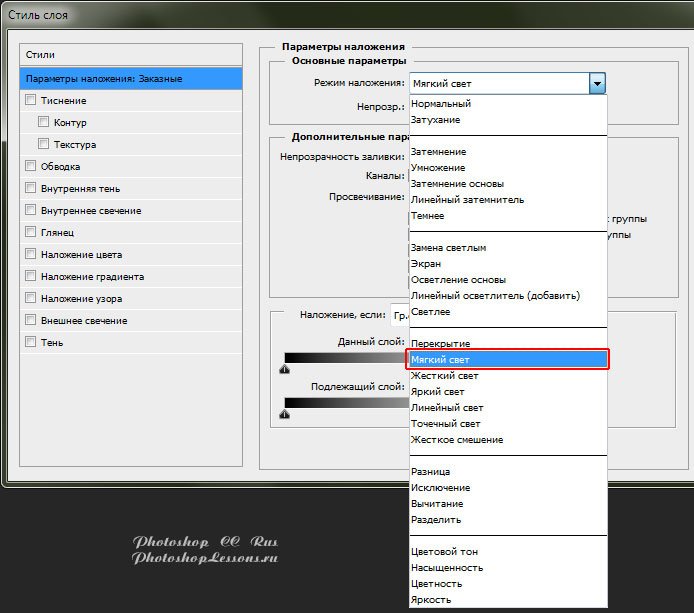
Task: Click the Подлежащий слой black slider handle
Action: tap(285, 413)
